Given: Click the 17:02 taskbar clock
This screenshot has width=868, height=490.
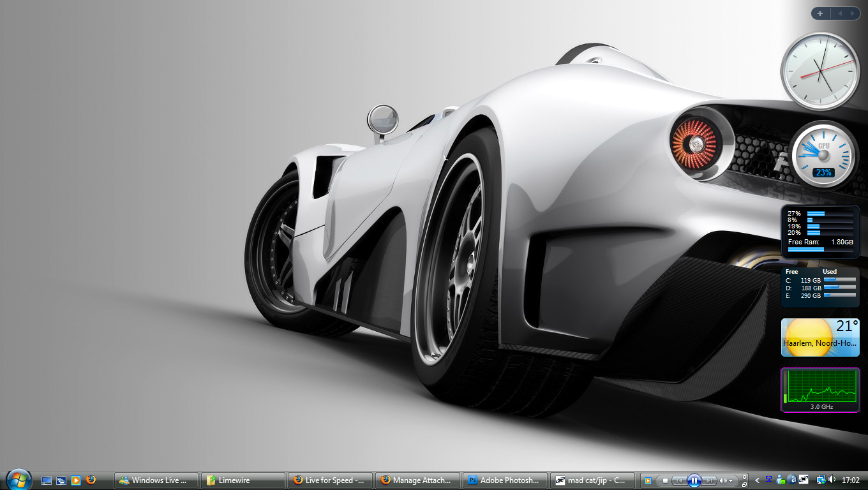Looking at the screenshot, I should click(x=851, y=480).
